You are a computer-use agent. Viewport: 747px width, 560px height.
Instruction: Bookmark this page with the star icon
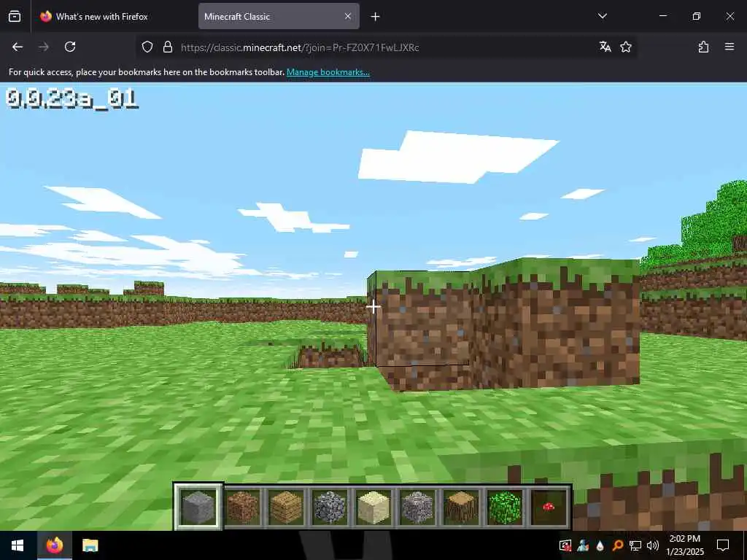coord(626,47)
